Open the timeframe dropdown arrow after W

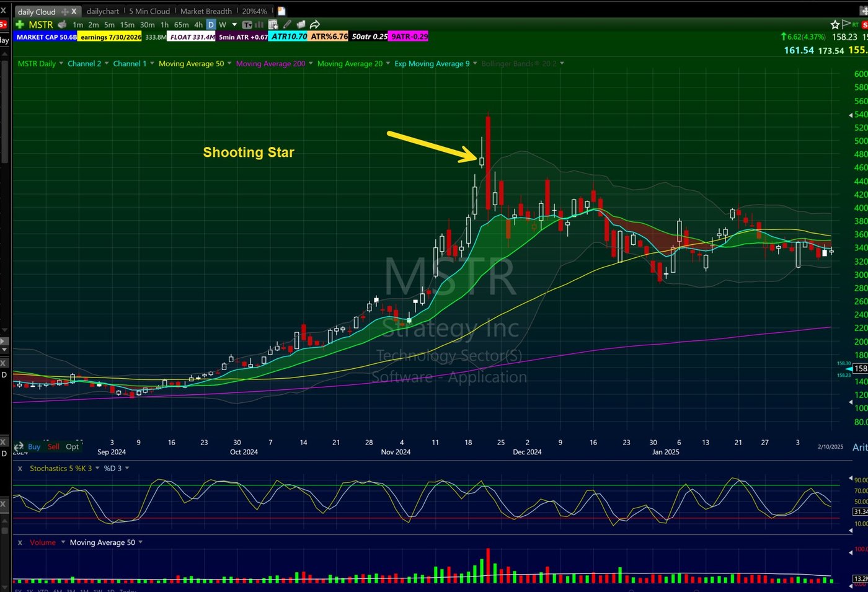click(234, 25)
